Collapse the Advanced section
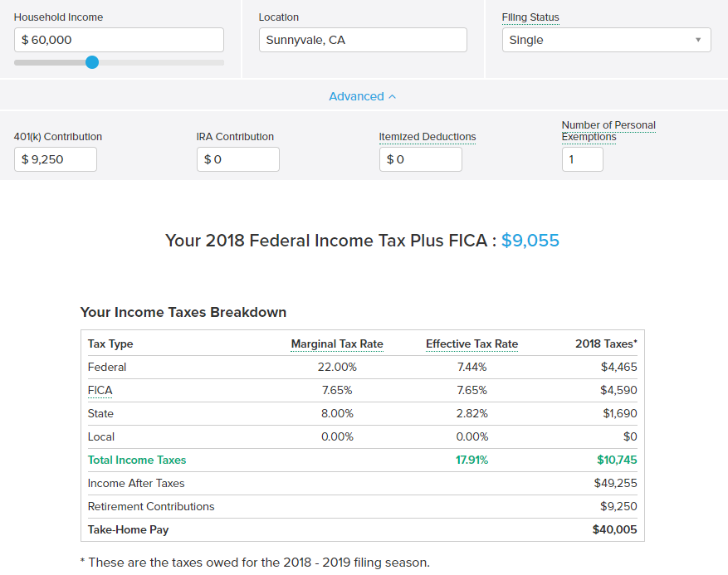This screenshot has height=575, width=728. click(363, 96)
